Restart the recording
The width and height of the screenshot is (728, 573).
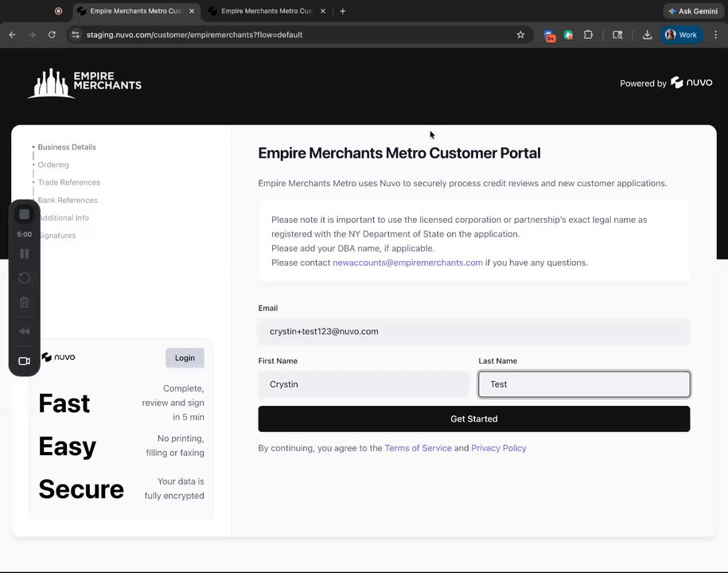[x=25, y=278]
